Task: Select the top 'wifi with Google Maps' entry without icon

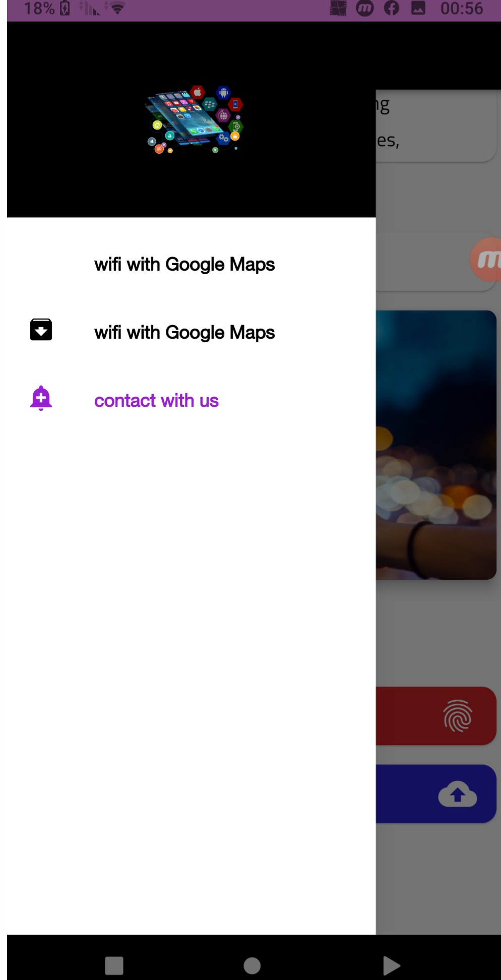Action: 184,265
